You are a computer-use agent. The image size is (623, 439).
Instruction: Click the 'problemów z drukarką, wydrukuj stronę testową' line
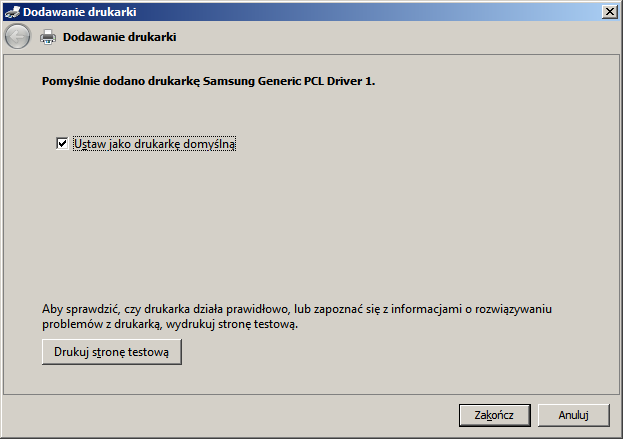coord(170,325)
